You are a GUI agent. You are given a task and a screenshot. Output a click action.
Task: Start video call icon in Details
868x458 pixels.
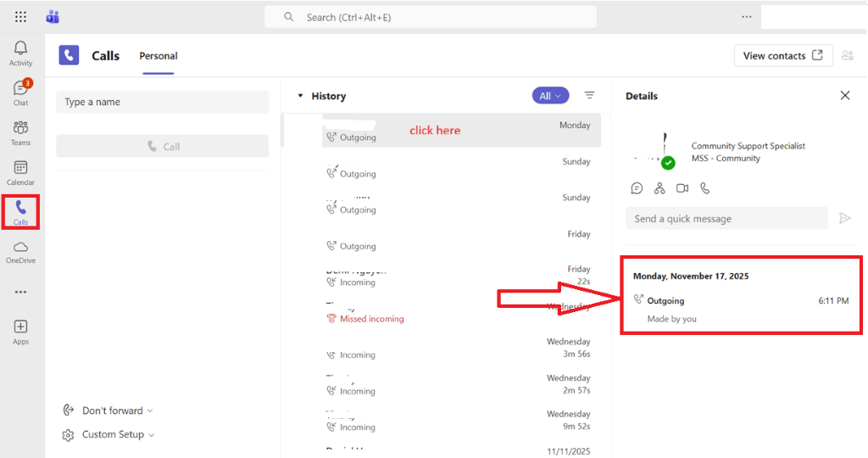pyautogui.click(x=682, y=188)
